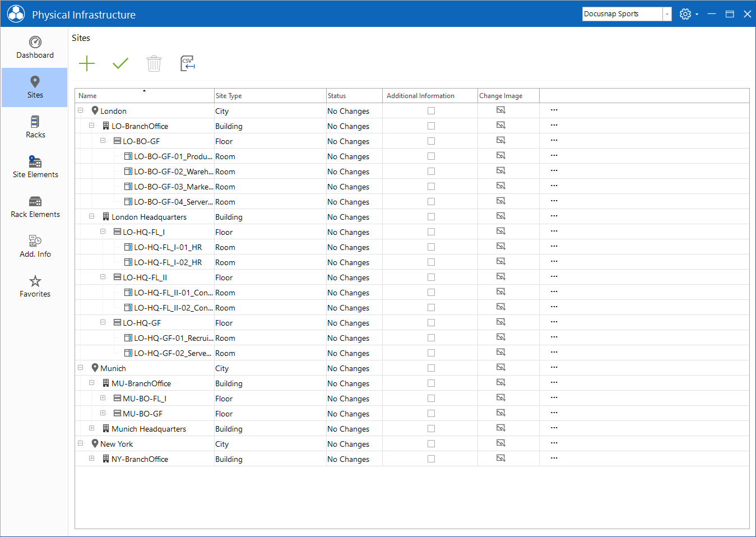Sort by the Name column header

click(145, 96)
